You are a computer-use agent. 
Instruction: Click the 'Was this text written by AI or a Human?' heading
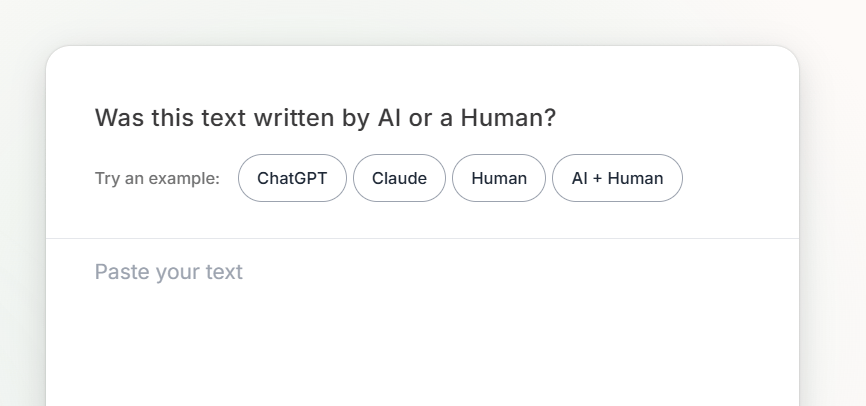coord(325,118)
